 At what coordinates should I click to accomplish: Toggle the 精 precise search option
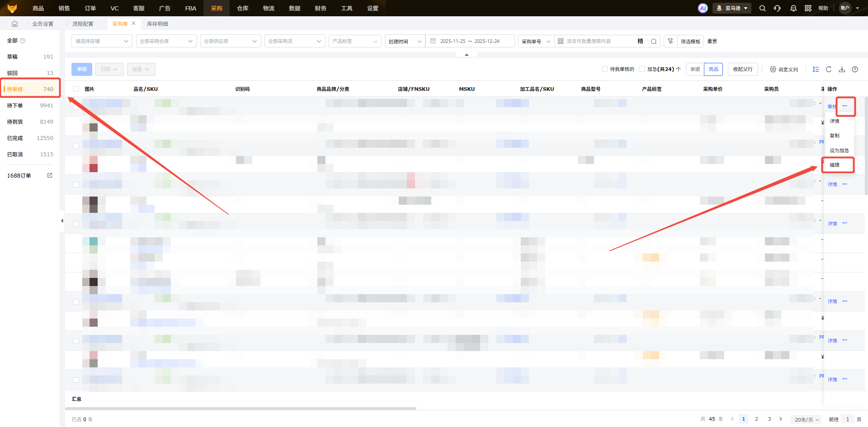pyautogui.click(x=640, y=41)
